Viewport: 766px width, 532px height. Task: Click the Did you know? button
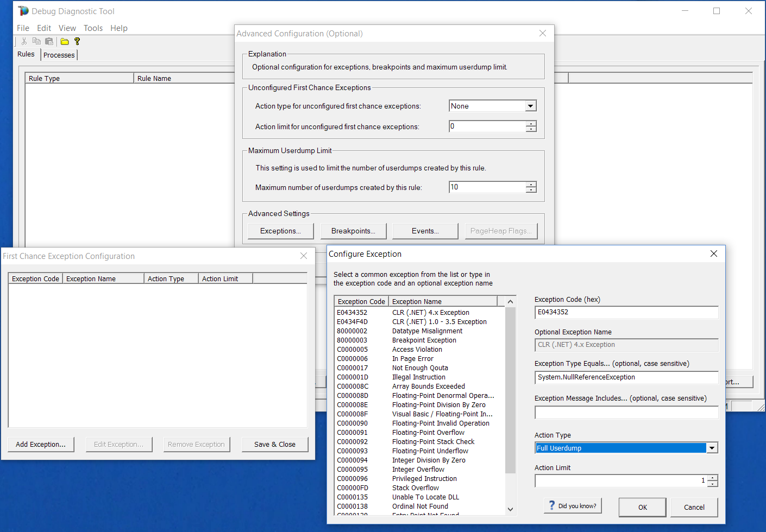[573, 506]
